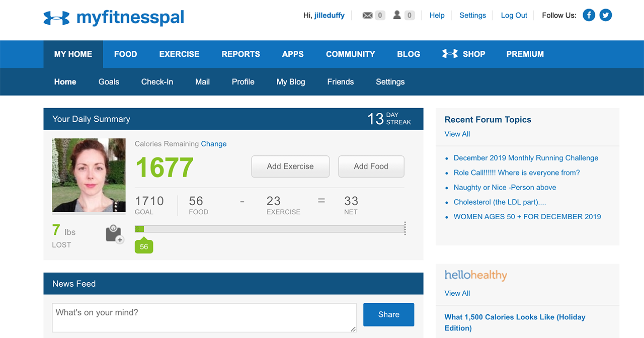
Task: Click the profile photo thumbnail
Action: (89, 175)
